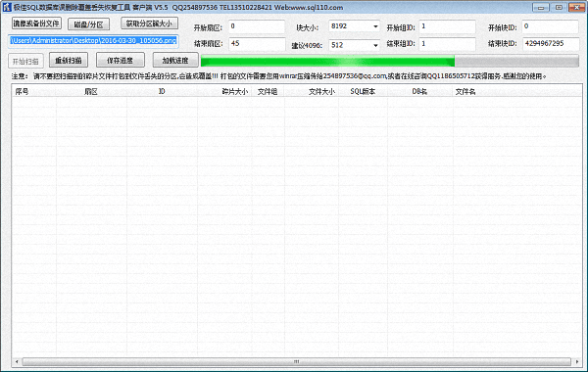Click the 获取分区簇大小 button

[x=149, y=23]
